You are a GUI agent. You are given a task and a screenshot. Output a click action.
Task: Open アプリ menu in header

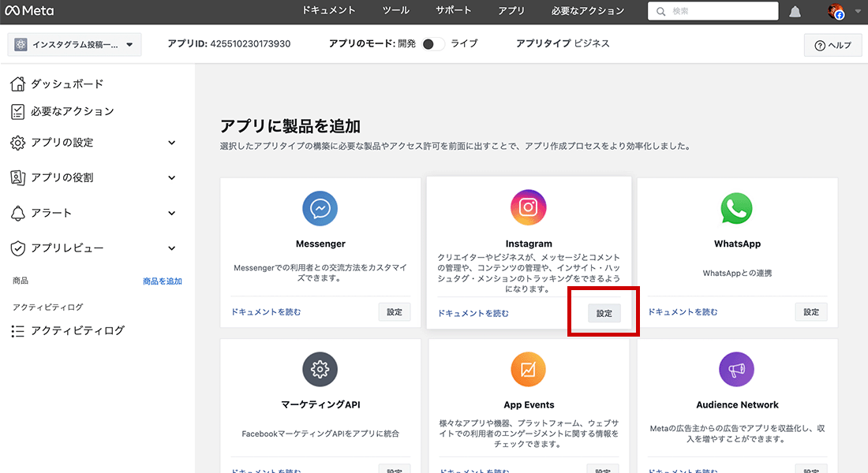tap(511, 10)
